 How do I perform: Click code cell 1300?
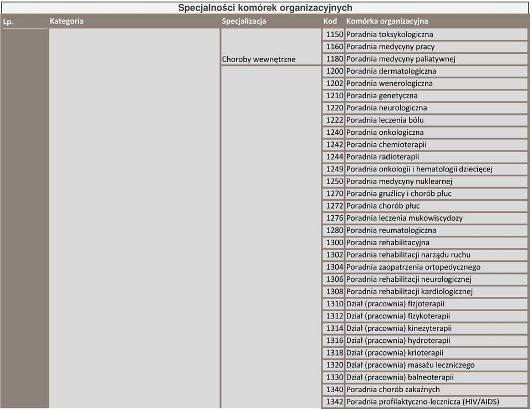[x=333, y=242]
